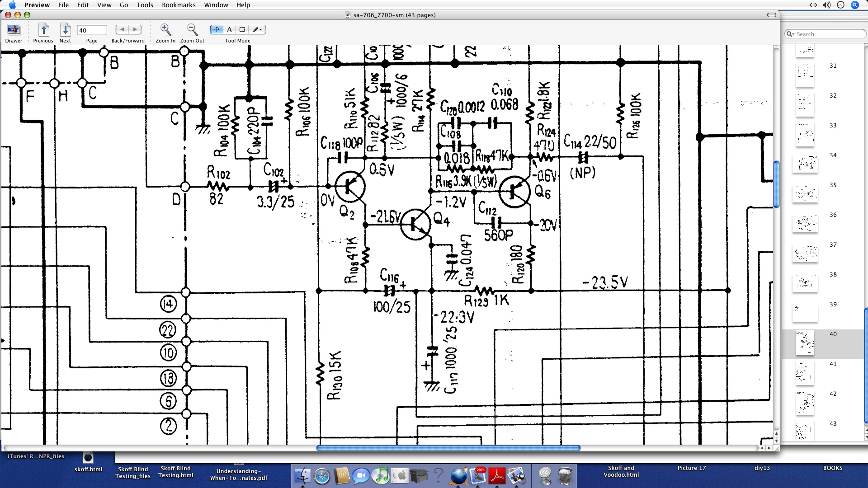The height and width of the screenshot is (488, 868).
Task: Click the Forward arrow button
Action: [x=135, y=29]
